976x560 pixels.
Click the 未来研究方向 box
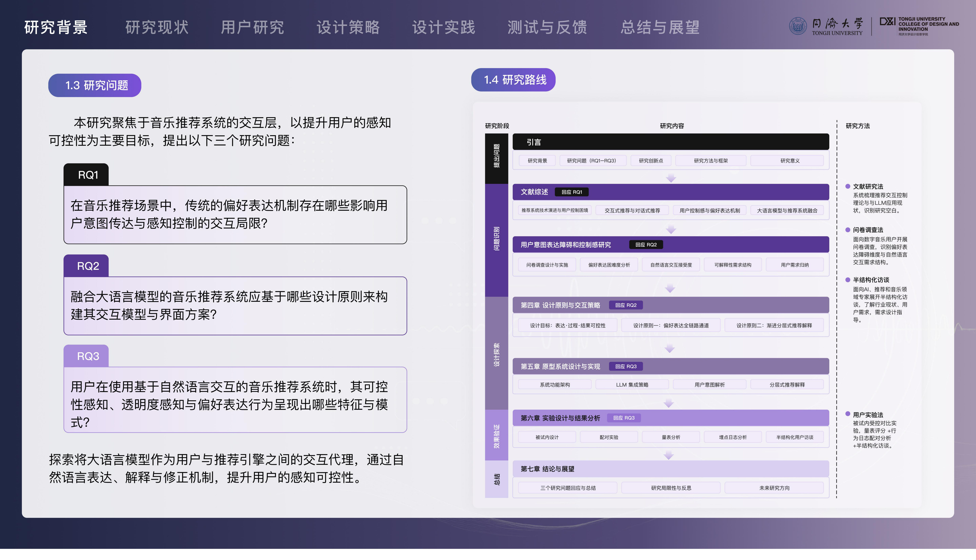pos(774,488)
